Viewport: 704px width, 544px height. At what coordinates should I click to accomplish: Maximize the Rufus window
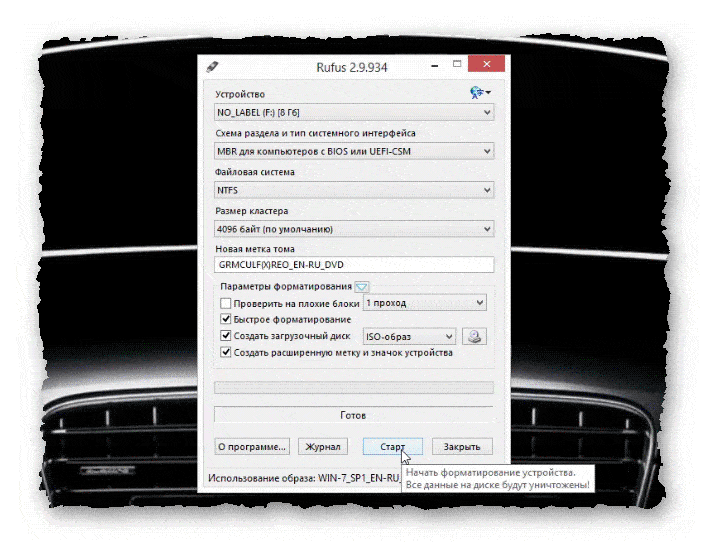[457, 64]
